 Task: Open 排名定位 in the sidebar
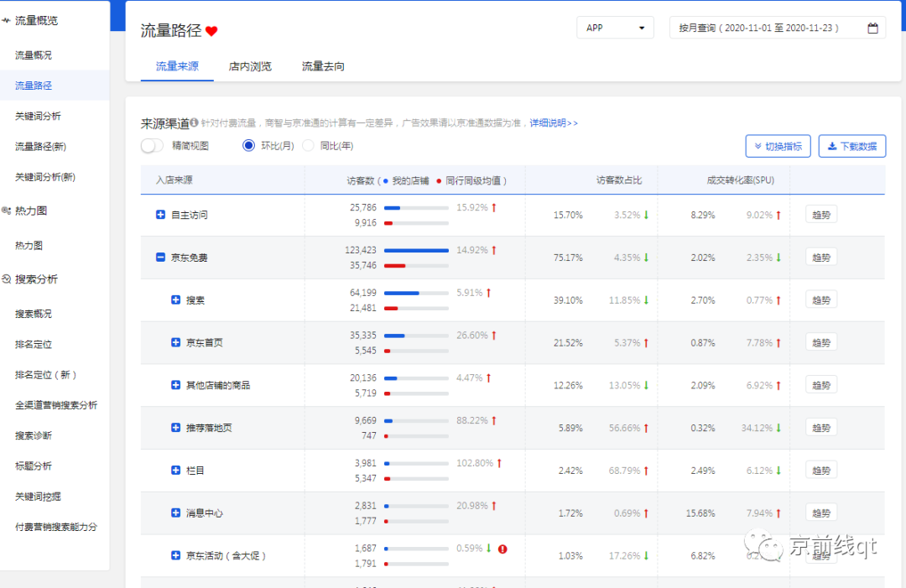click(34, 345)
